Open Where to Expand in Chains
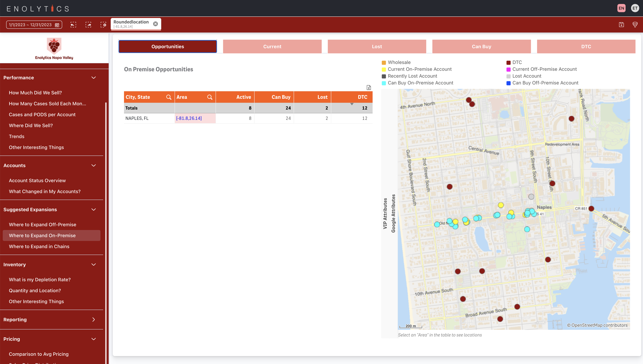Screen dimensions: 643x364 (39, 246)
